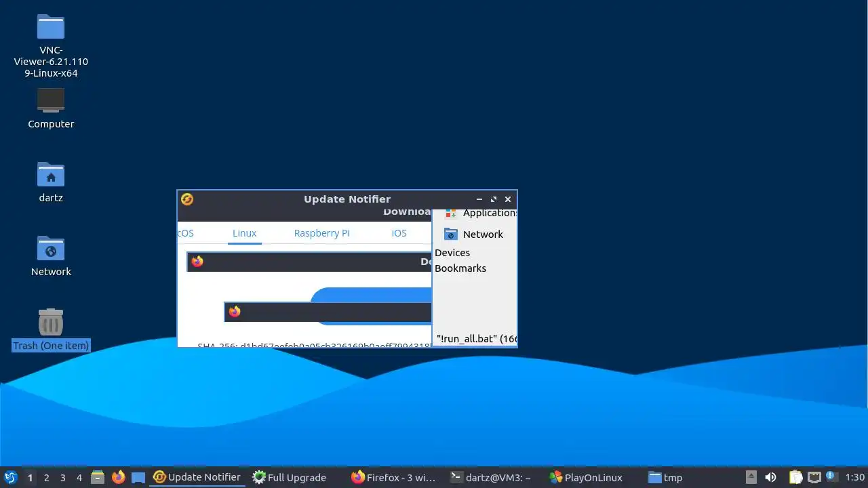Image resolution: width=868 pixels, height=488 pixels.
Task: Switch to the partially hidden macOS tab
Action: tap(186, 233)
